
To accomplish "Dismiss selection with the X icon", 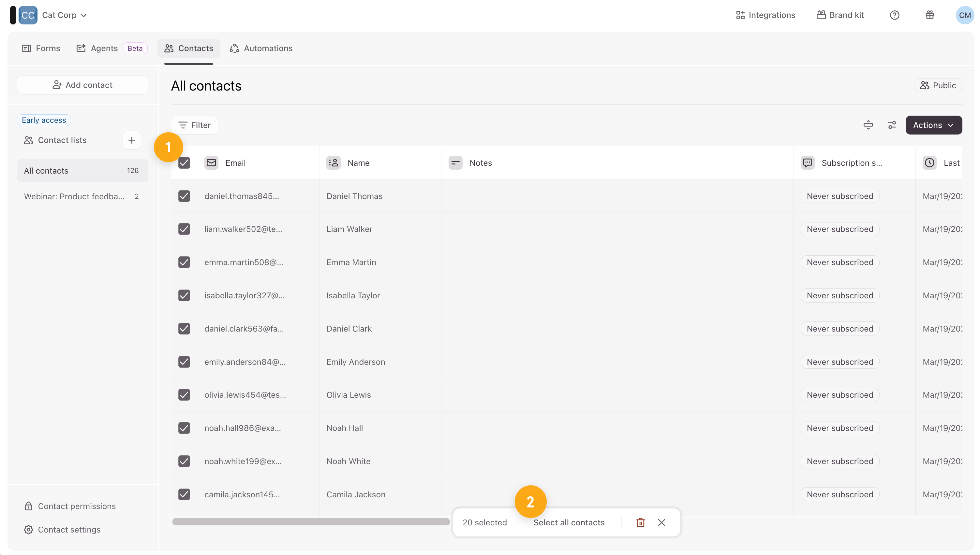I will (x=661, y=523).
